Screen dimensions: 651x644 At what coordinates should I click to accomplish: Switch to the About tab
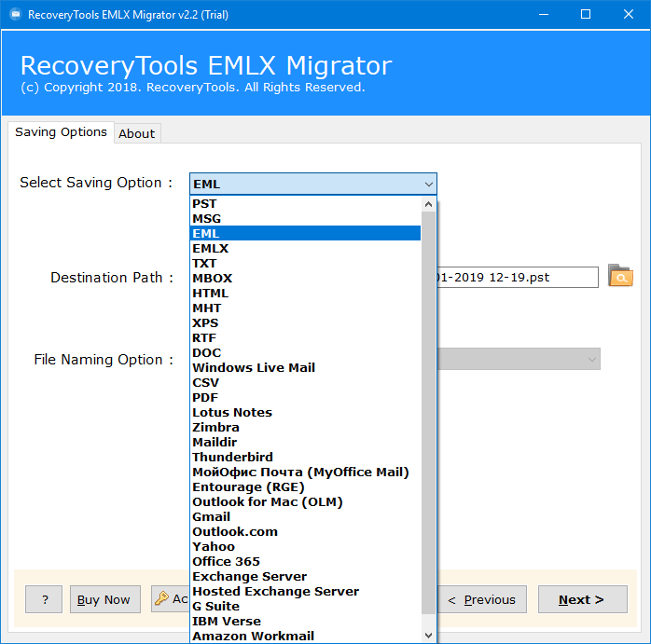click(x=137, y=133)
